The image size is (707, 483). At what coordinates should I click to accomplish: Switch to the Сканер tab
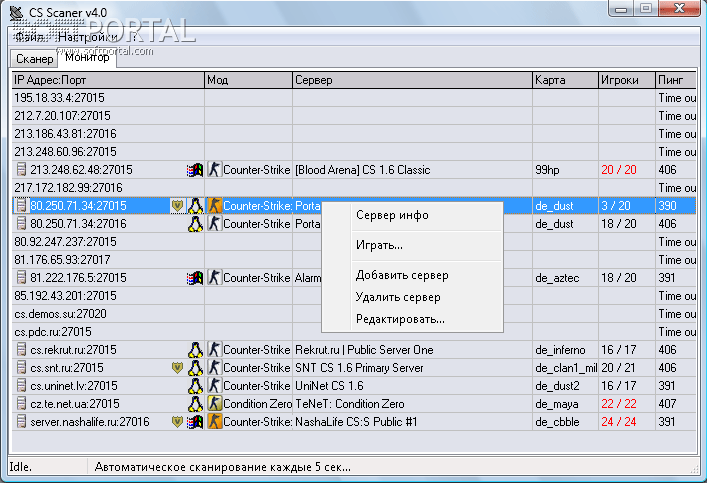tap(34, 59)
